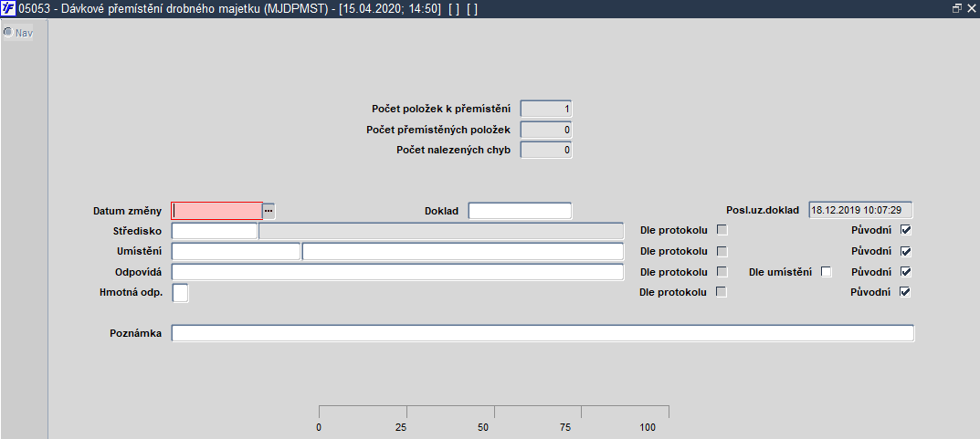
Task: Uncheck Původní for the Hmotná odp. row
Action: (x=906, y=292)
